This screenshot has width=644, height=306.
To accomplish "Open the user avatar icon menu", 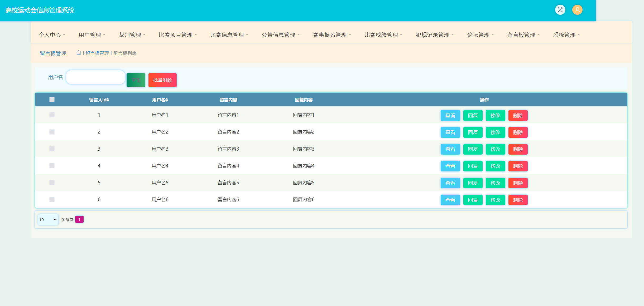I will [577, 10].
